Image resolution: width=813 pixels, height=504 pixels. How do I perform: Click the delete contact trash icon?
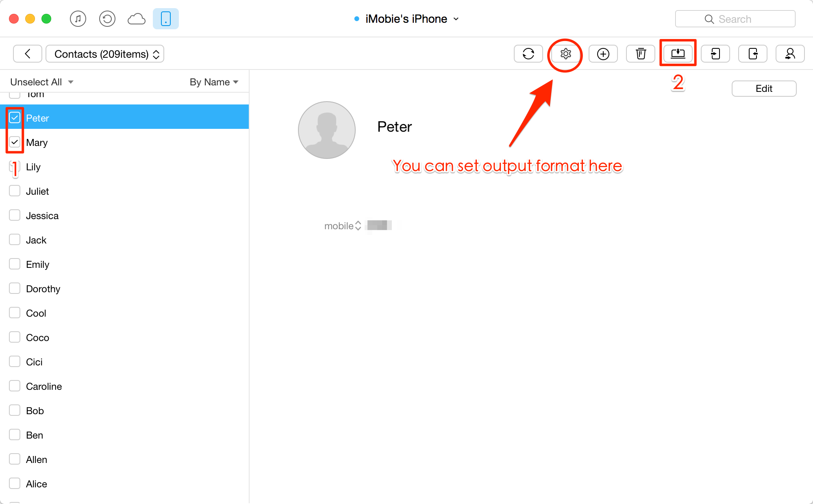[641, 54]
